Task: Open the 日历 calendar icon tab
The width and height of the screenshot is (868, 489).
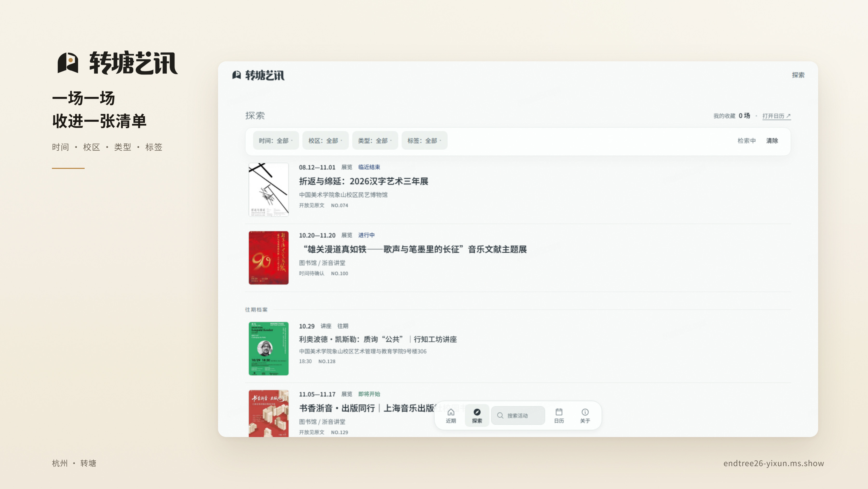Action: [559, 415]
